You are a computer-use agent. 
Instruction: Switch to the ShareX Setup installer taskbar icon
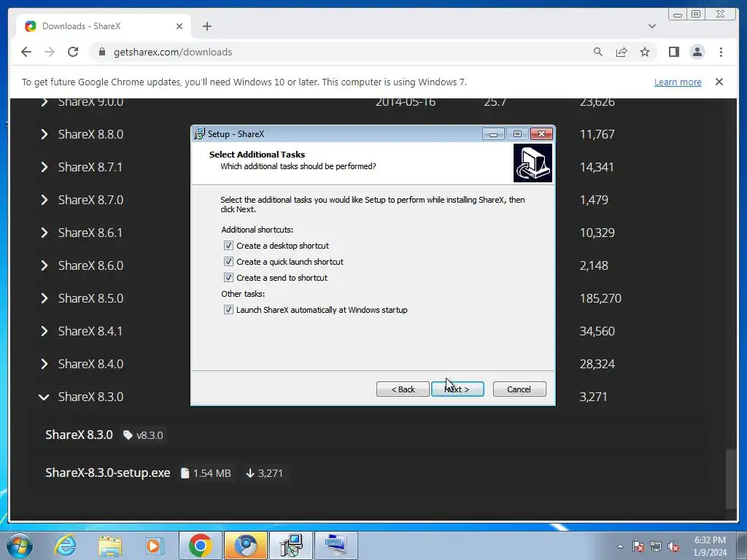coord(291,545)
